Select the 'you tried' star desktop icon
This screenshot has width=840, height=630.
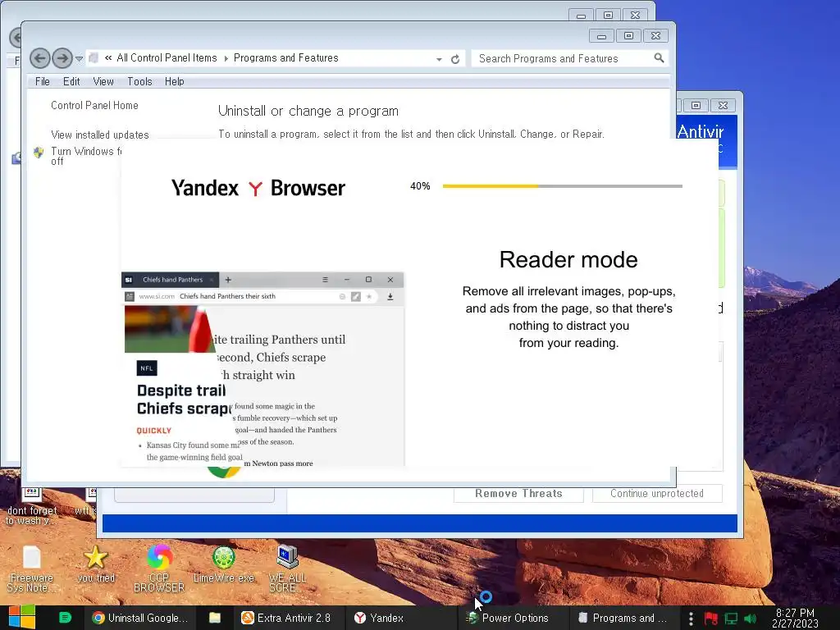[x=96, y=564]
